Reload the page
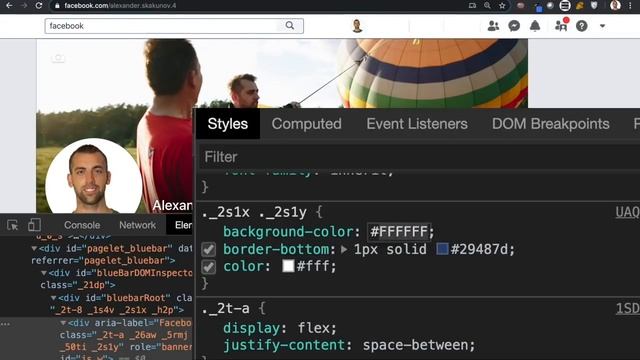This screenshot has height=360, width=640. click(39, 6)
